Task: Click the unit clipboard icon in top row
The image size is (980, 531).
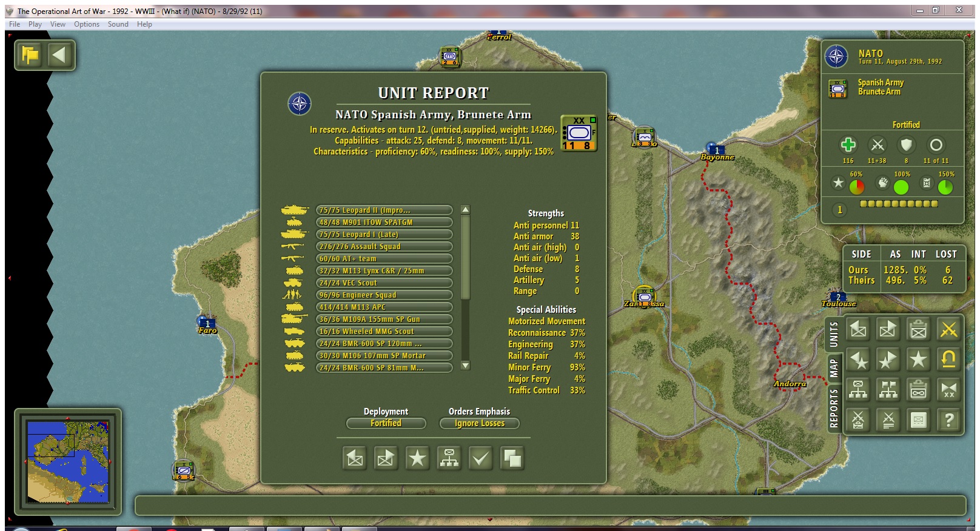Action: point(918,329)
